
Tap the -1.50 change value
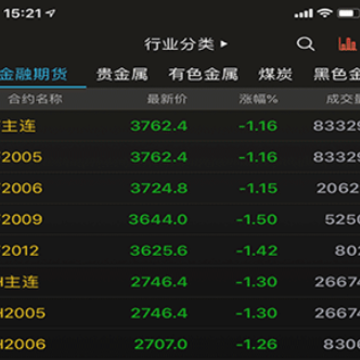[257, 220]
